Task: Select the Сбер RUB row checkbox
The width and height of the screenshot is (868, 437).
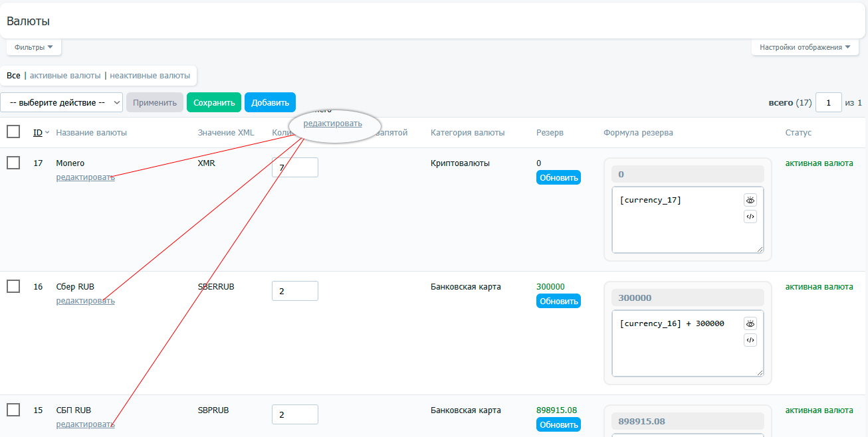Action: [13, 286]
